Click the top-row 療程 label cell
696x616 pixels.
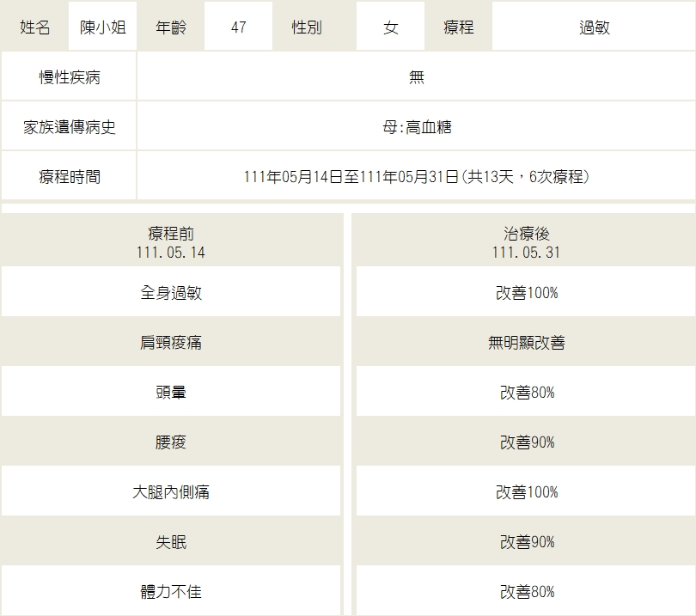(x=459, y=26)
